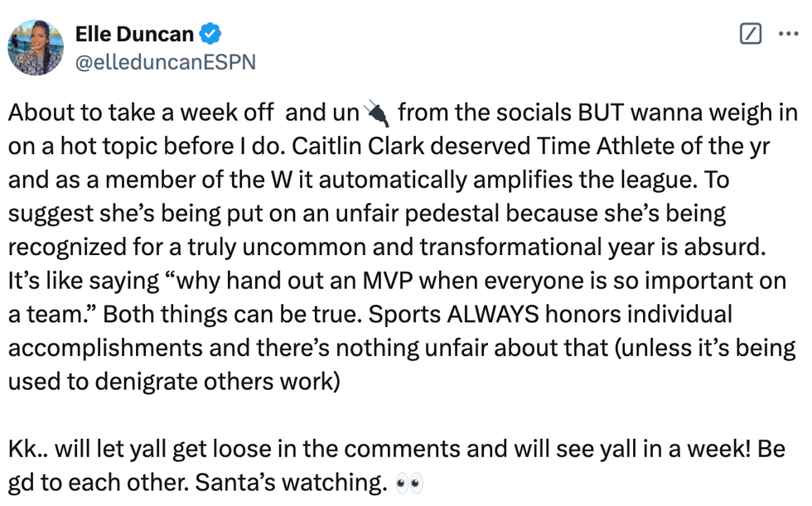The height and width of the screenshot is (506, 812).
Task: Click the plug emoji in the tweet
Action: 379,112
